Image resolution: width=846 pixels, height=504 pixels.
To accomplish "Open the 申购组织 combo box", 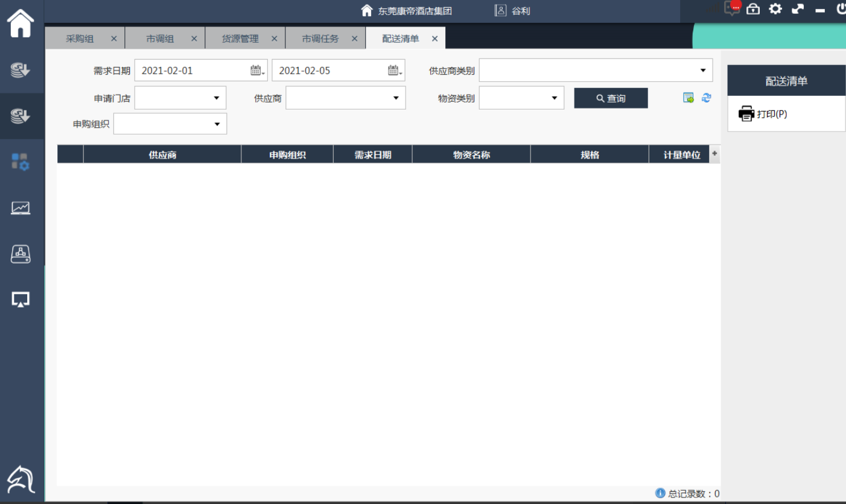I will point(217,124).
